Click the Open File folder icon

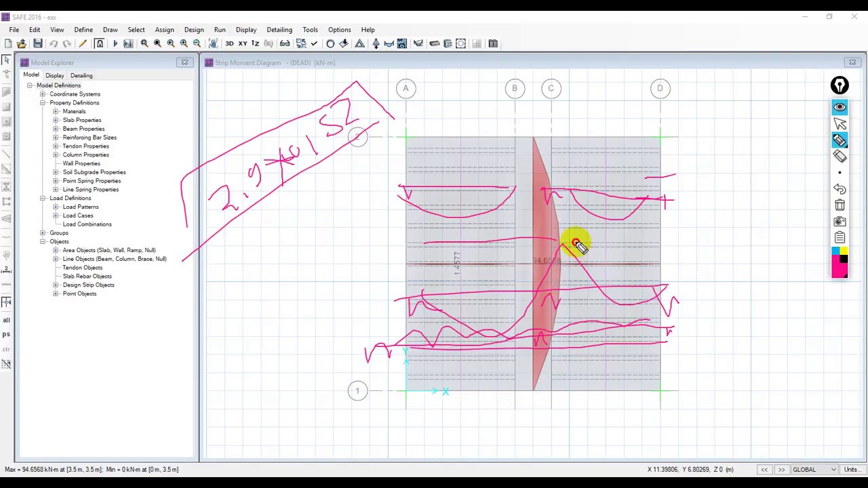point(22,43)
